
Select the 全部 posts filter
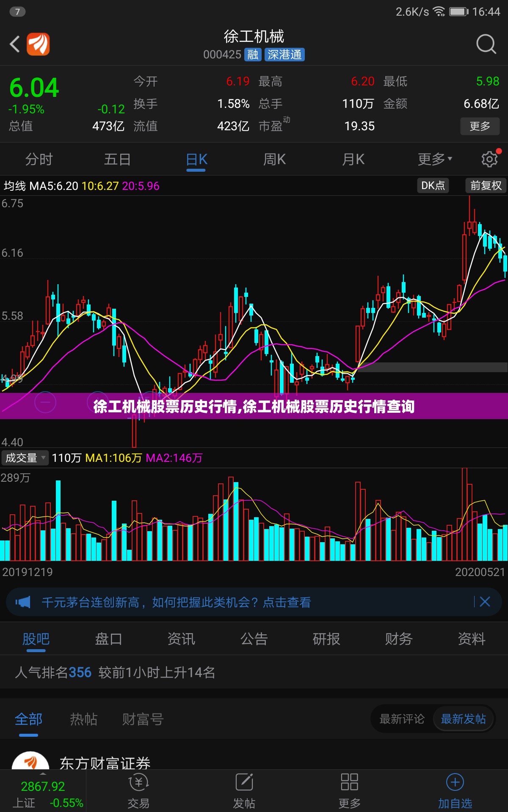(28, 719)
